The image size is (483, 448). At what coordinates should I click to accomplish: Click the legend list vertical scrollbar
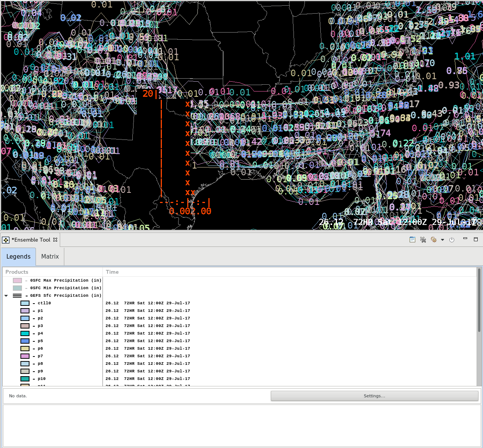click(x=479, y=301)
